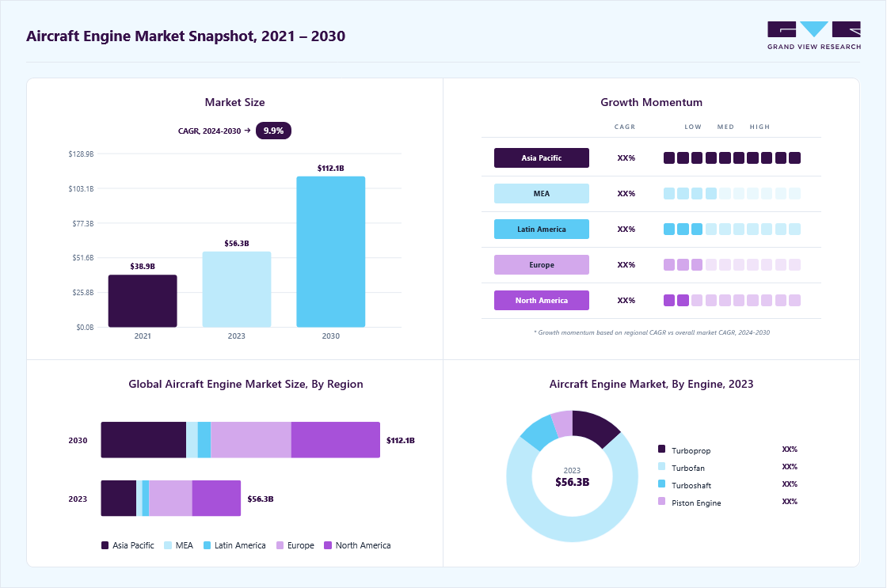This screenshot has height=588, width=887.
Task: Click the Grand View Research logo
Action: [x=814, y=36]
